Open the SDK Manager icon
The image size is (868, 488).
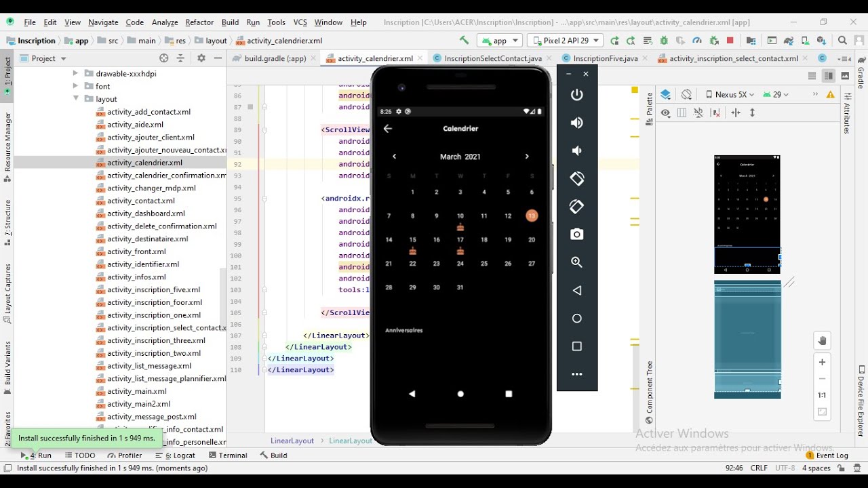point(822,41)
